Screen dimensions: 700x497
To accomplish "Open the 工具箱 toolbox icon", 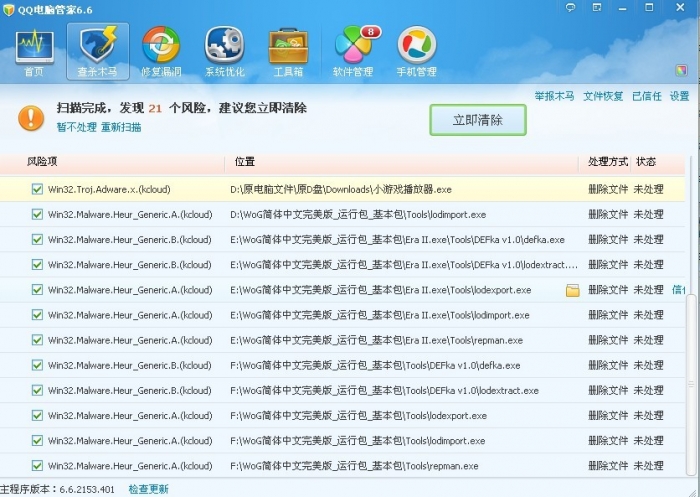I will click(288, 52).
